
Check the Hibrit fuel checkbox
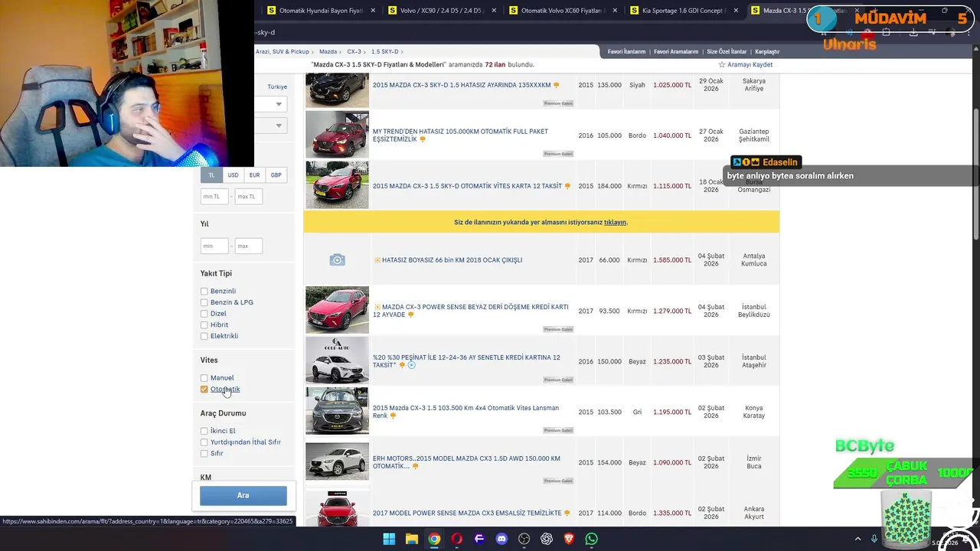[x=204, y=324]
